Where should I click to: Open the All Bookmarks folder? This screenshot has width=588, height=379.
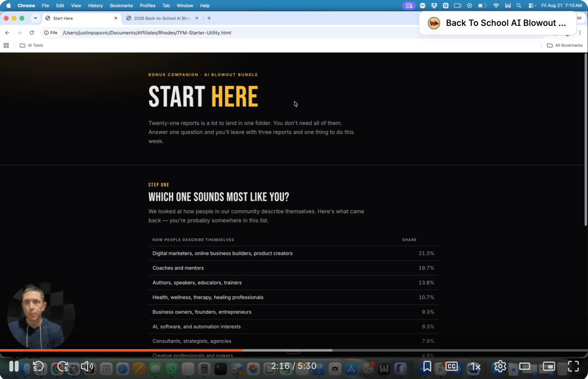coord(564,45)
